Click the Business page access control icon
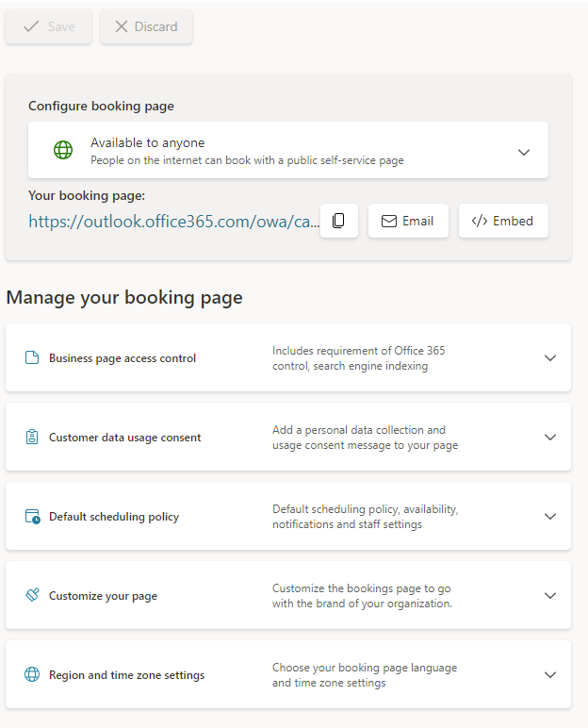The height and width of the screenshot is (728, 588). click(32, 358)
